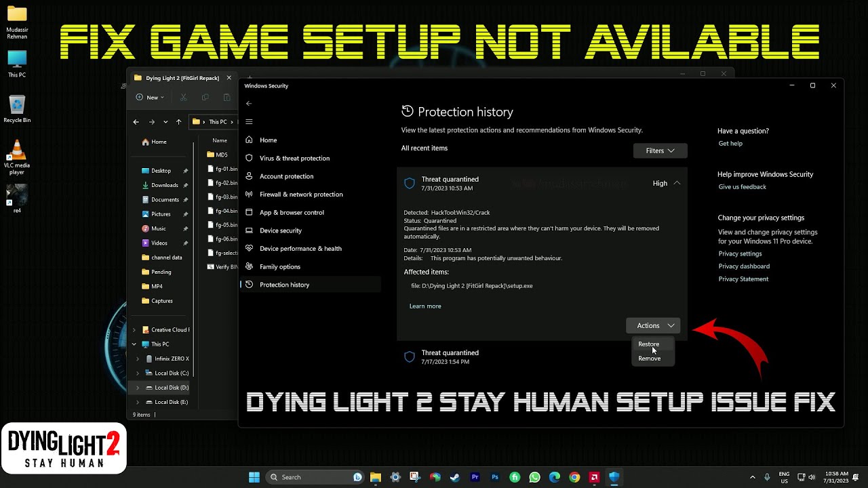Open the hamburger navigation menu in Windows Security
Screen dimensions: 868x488
[x=249, y=122]
